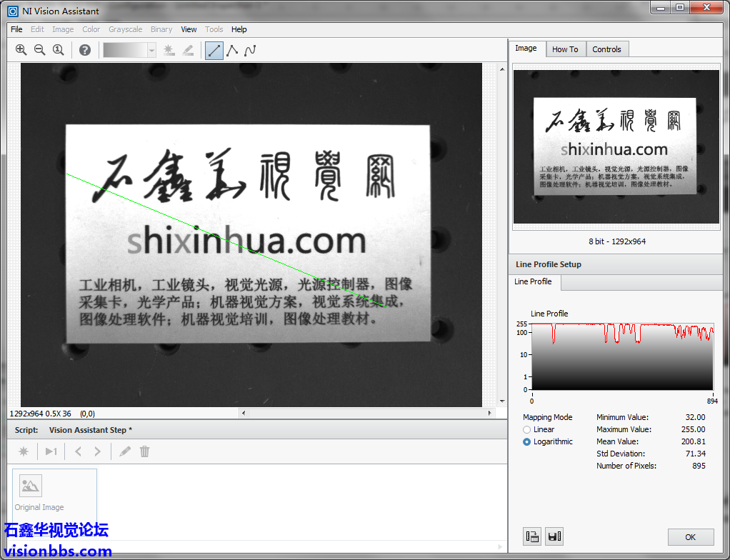730x560 pixels.
Task: Select the straight Line tool
Action: pos(214,50)
